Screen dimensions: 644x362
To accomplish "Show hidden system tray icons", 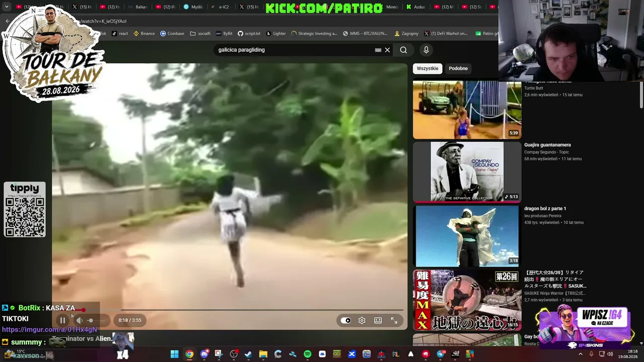I will click(580, 354).
